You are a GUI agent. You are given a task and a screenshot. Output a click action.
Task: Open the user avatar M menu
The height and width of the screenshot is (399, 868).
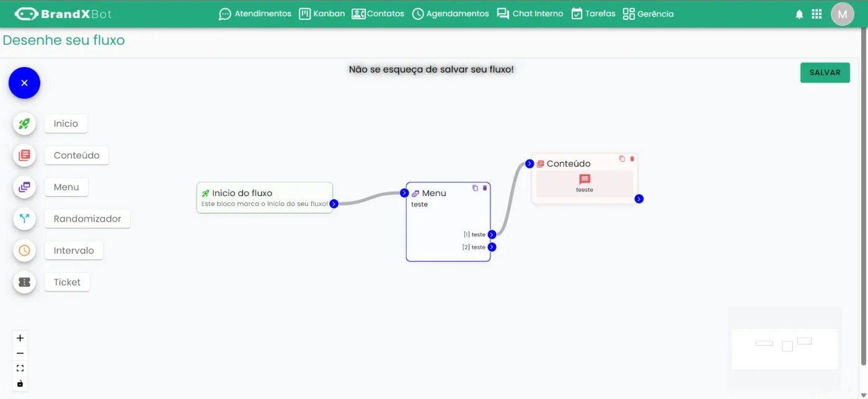coord(842,14)
